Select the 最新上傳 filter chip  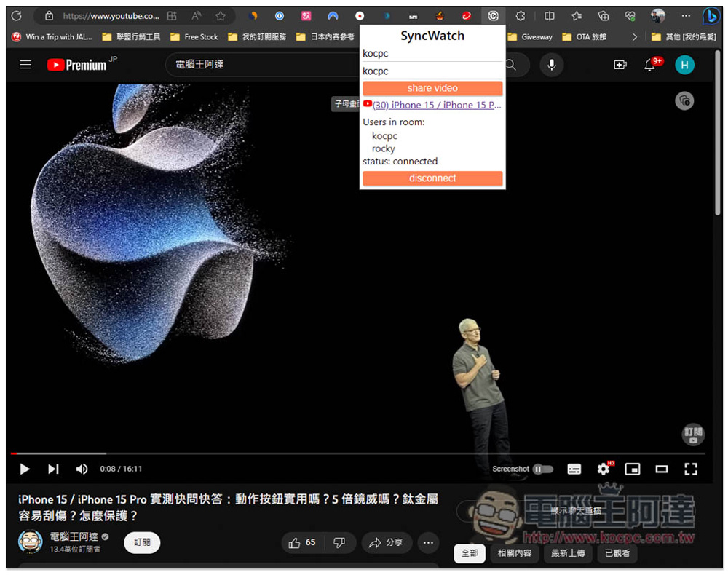pos(568,553)
